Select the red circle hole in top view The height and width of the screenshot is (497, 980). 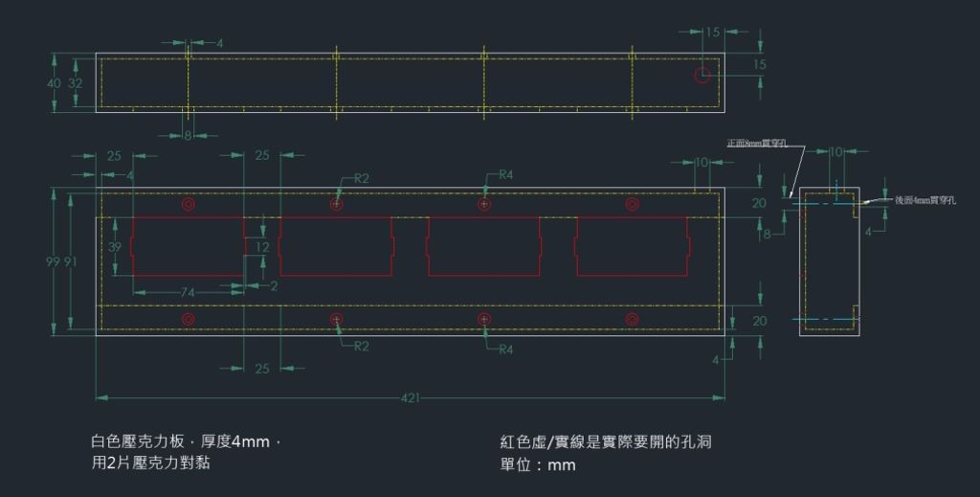pyautogui.click(x=702, y=75)
